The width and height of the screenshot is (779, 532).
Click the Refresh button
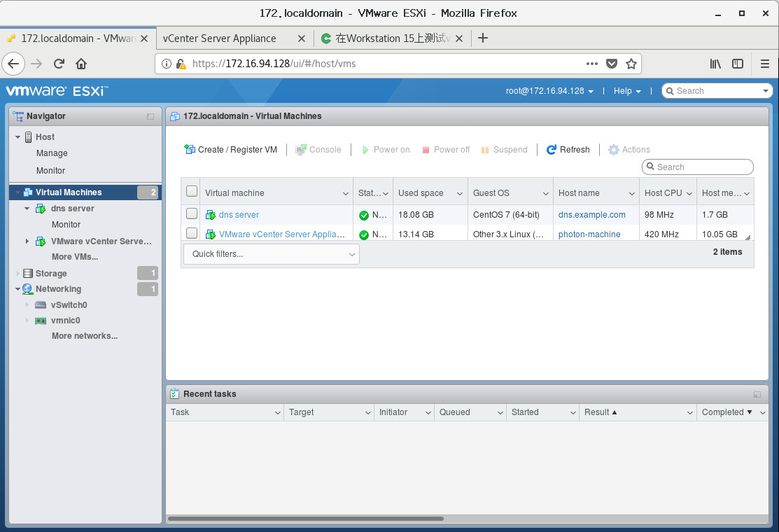click(x=568, y=150)
